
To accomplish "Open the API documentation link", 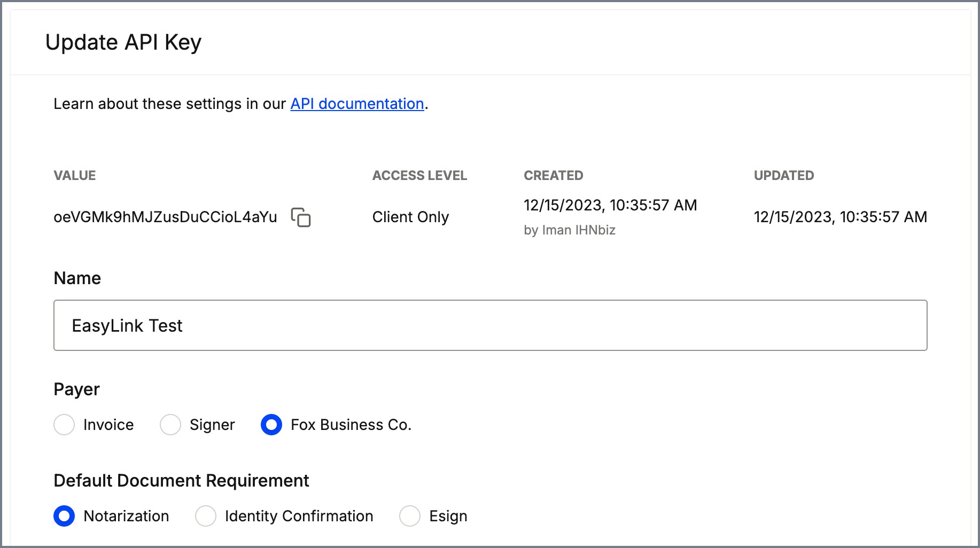I will point(357,104).
